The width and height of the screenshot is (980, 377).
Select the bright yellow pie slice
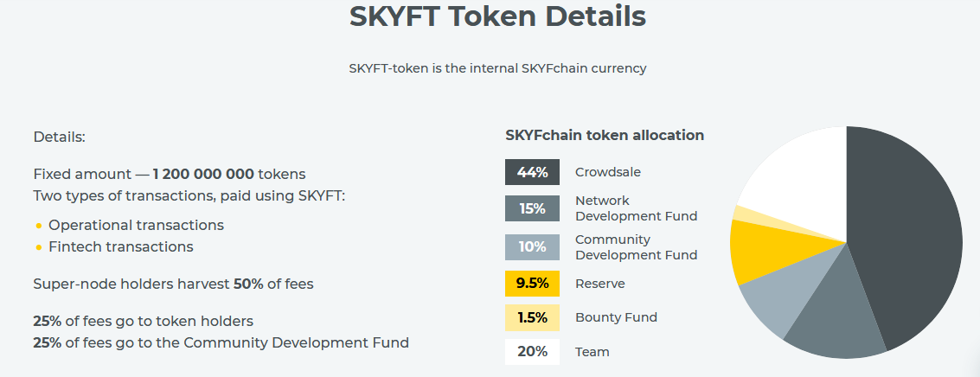[761, 251]
